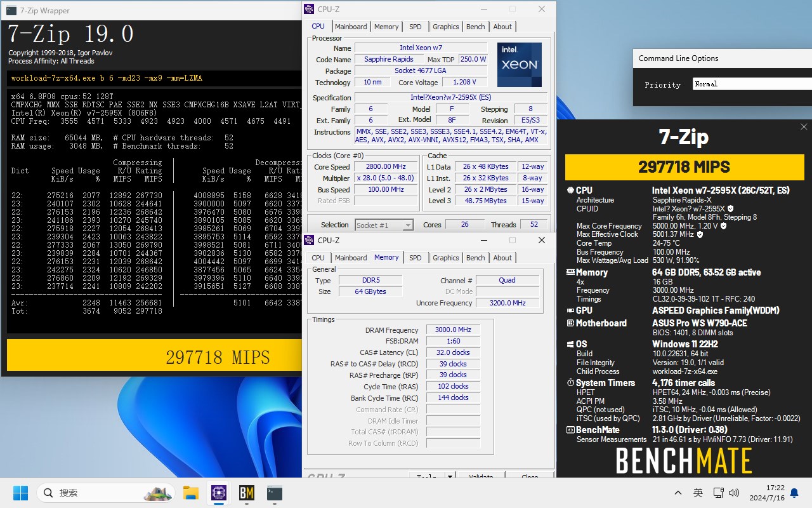Click the taskbar search box
The width and height of the screenshot is (812, 508).
tap(106, 493)
